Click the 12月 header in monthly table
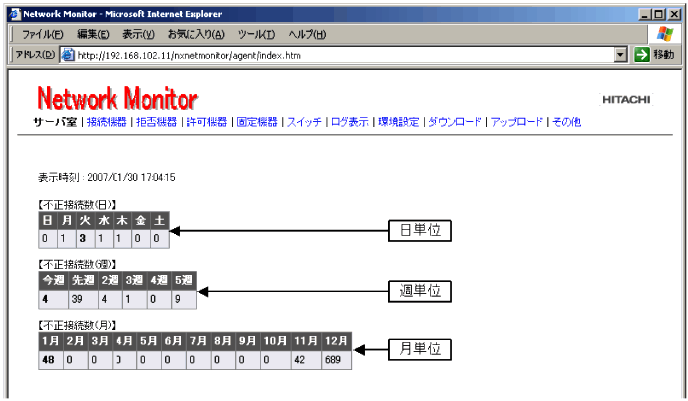688x401 pixels. (x=337, y=341)
